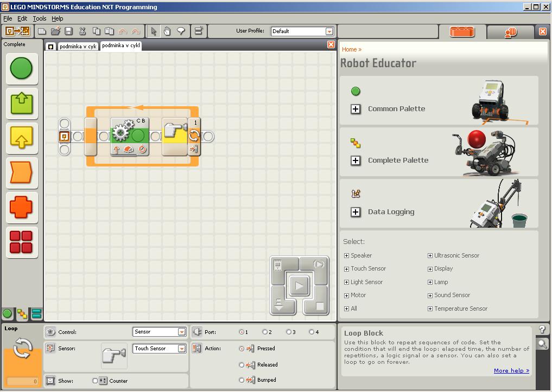Image resolution: width=552 pixels, height=392 pixels.
Task: Select the Comment speech bubble tool
Action: pyautogui.click(x=181, y=31)
